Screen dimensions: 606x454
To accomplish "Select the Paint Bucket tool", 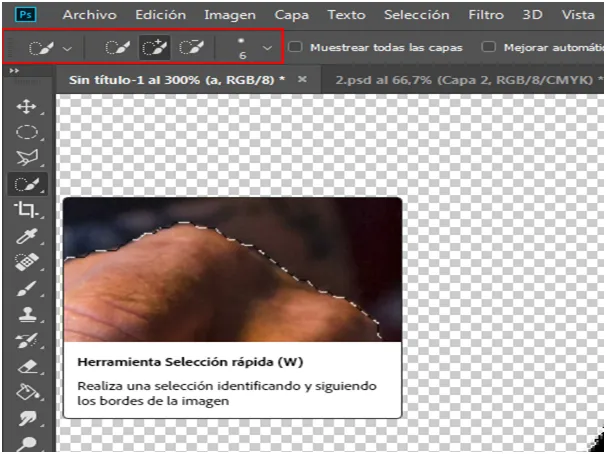I will [26, 392].
